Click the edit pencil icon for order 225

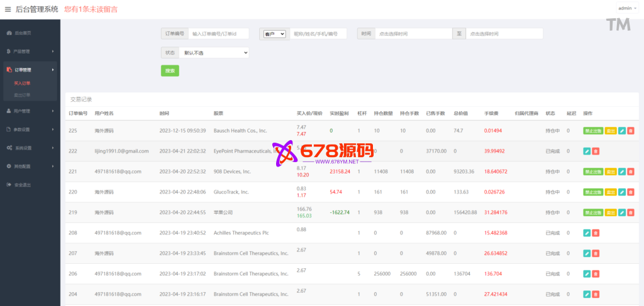click(622, 131)
